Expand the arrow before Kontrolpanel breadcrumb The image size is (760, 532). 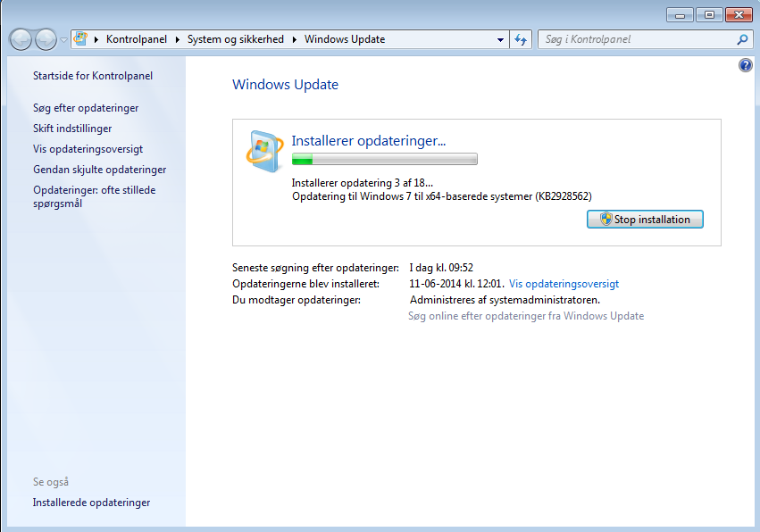point(96,40)
